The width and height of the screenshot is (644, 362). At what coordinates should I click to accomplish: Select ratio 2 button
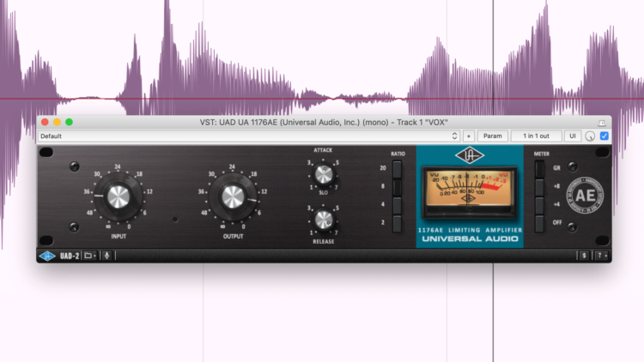(x=397, y=223)
